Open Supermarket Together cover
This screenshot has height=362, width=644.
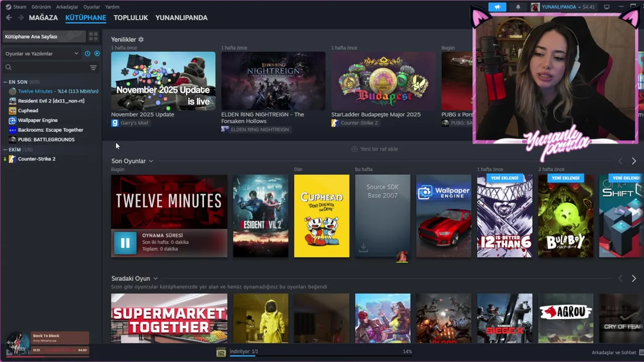(169, 318)
